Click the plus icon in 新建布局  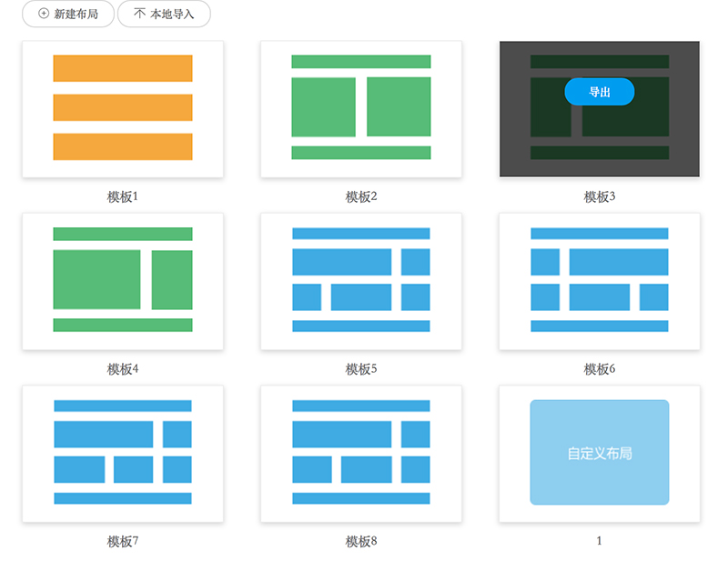44,14
